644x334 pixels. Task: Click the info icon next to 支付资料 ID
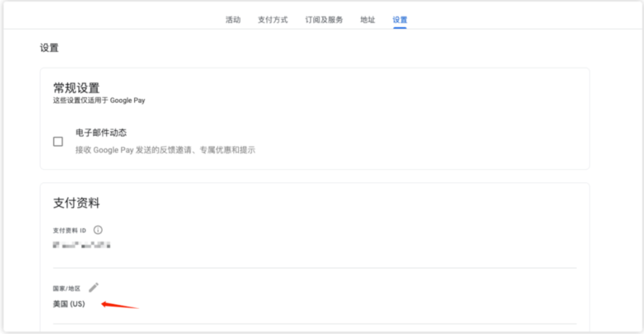tap(97, 230)
